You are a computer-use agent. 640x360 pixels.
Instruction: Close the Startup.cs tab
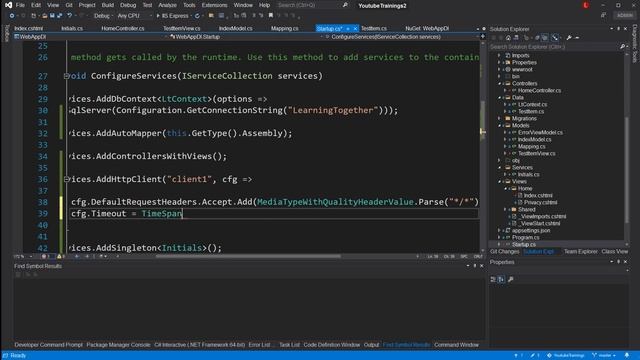coord(355,29)
